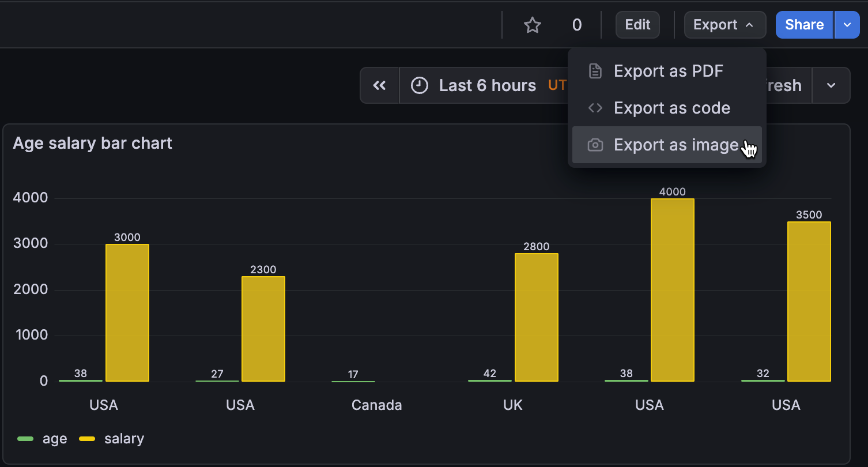
Task: Click the code brackets icon for Export as code
Action: 595,107
